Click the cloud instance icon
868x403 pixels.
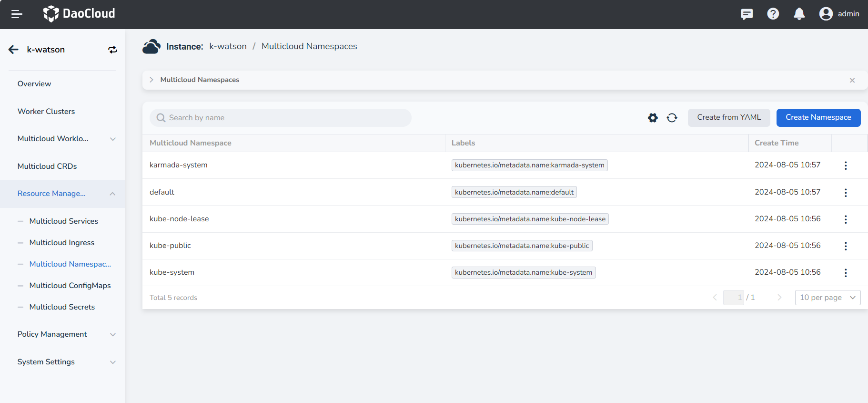coord(151,47)
